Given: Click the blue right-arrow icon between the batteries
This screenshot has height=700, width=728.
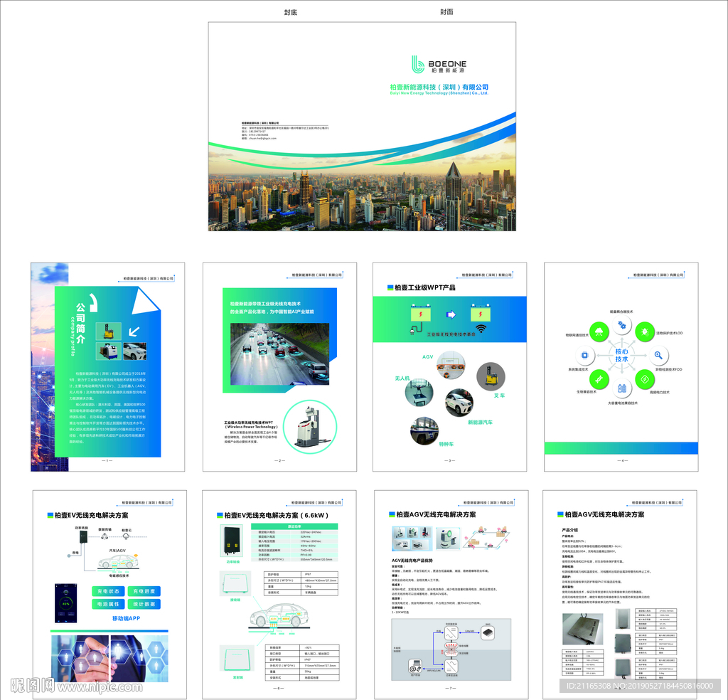Looking at the screenshot, I should pos(451,314).
